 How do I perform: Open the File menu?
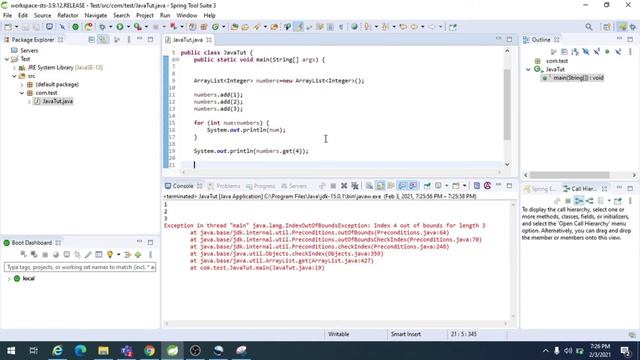pyautogui.click(x=7, y=16)
